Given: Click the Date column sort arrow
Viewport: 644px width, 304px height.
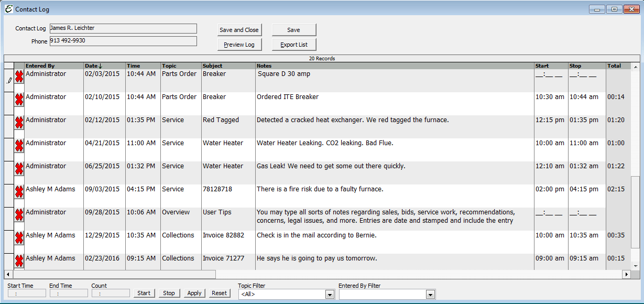Looking at the screenshot, I should [100, 66].
